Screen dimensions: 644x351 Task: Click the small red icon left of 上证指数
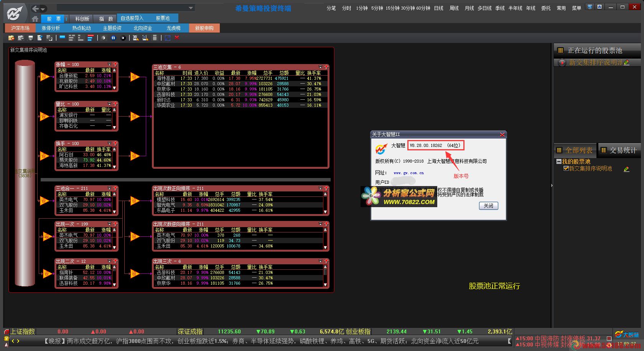(x=6, y=331)
